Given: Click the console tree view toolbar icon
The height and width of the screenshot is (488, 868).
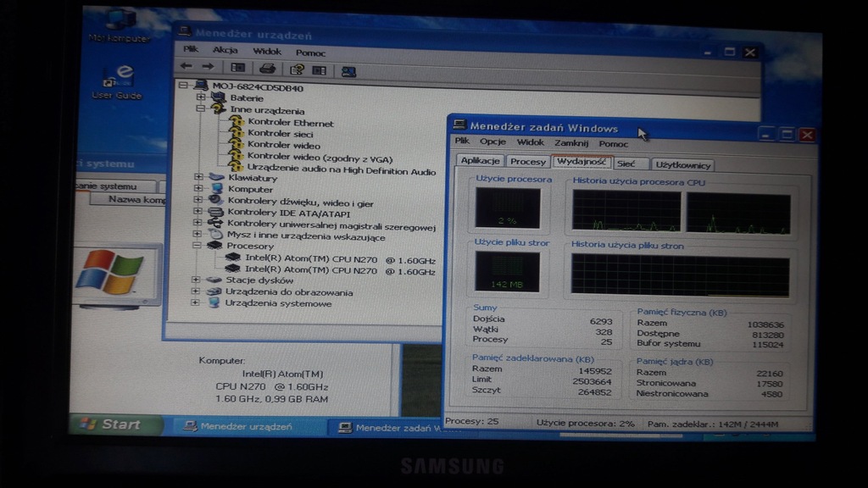Looking at the screenshot, I should (x=238, y=68).
